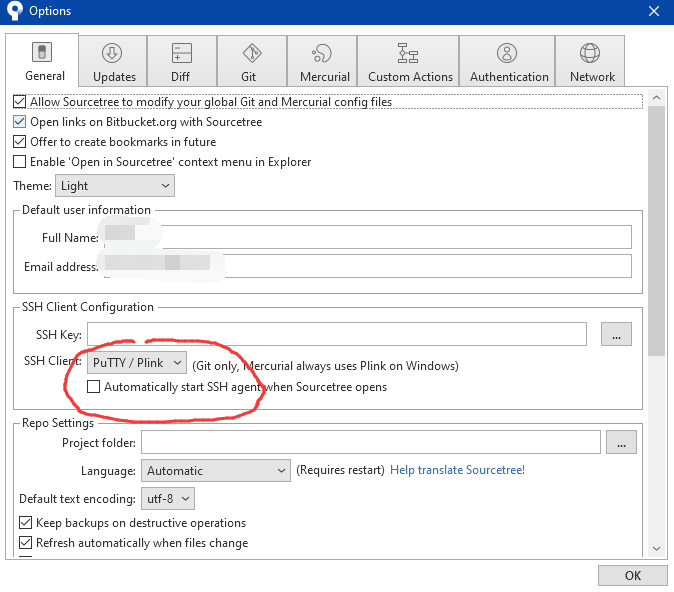Click the 'Git only, Mercurial always uses Plink' note

[325, 366]
